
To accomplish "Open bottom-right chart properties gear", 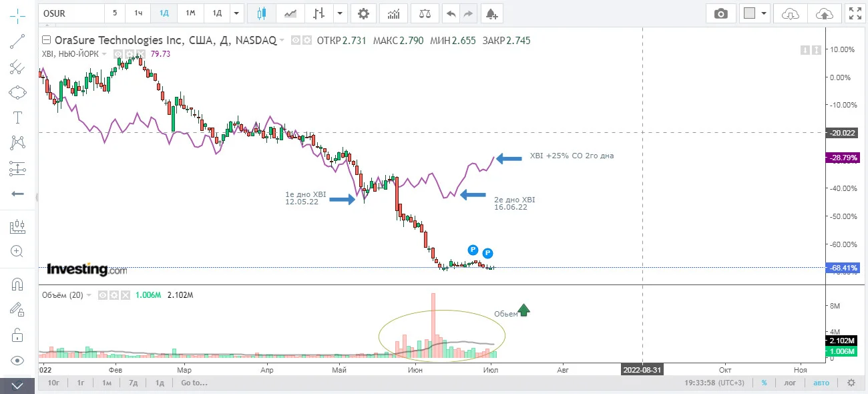I will point(851,383).
